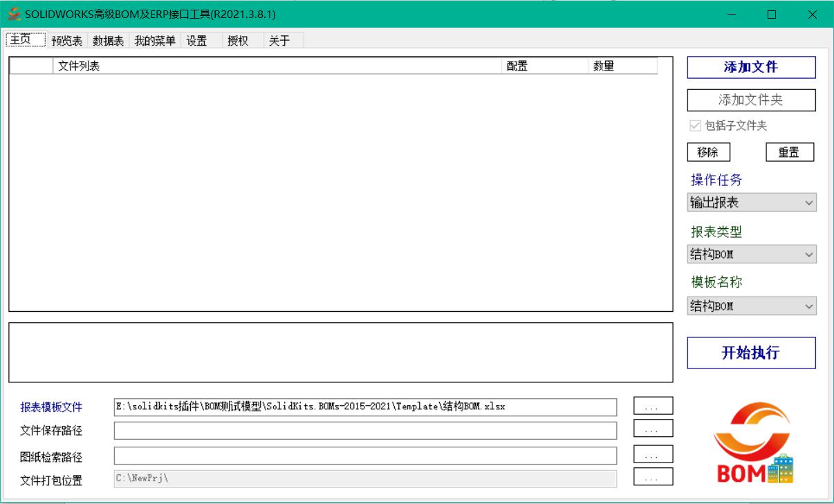Click the log message box below file list
This screenshot has width=834, height=504.
click(340, 352)
